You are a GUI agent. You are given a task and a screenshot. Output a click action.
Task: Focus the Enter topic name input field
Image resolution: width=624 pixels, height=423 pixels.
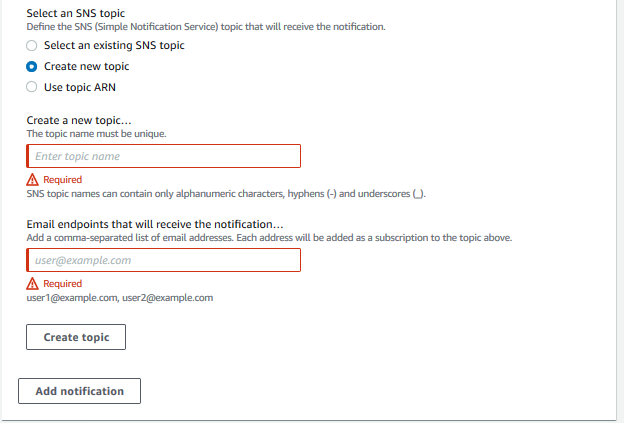[164, 156]
